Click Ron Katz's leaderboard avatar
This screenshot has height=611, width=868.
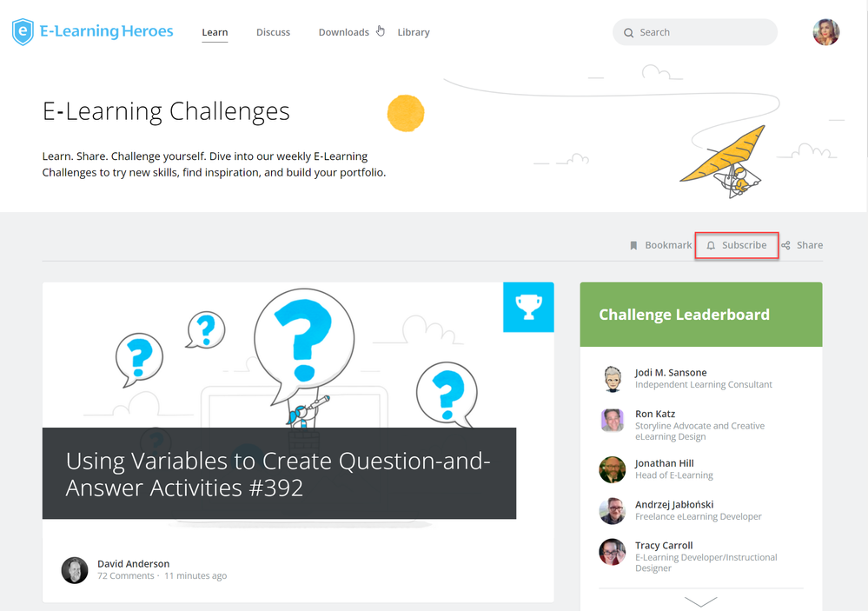coord(613,421)
